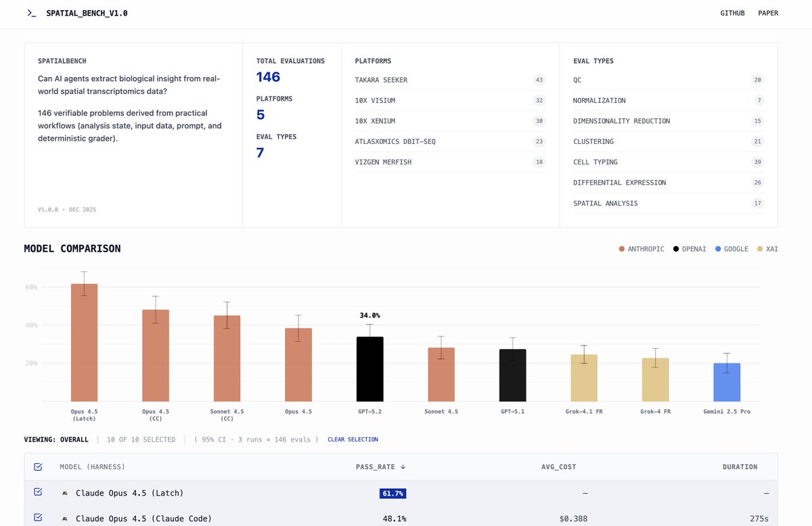Select the CELL TYPING eval type
Viewport: 812px width, 526px height.
[669, 162]
